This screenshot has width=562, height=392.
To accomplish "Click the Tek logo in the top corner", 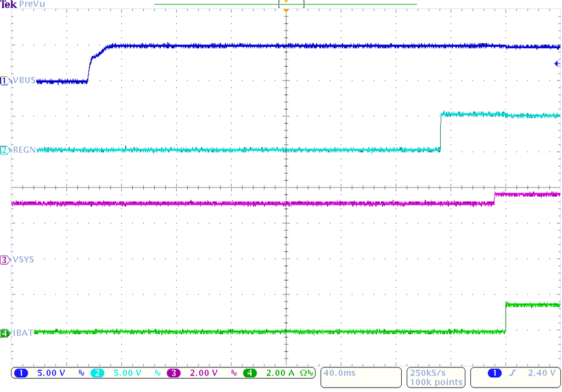I will 9,4.
